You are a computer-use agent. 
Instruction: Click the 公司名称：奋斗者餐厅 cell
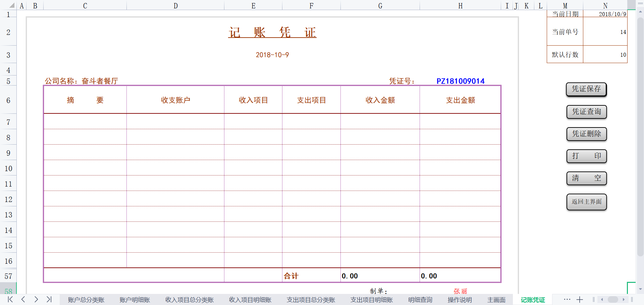pos(82,81)
